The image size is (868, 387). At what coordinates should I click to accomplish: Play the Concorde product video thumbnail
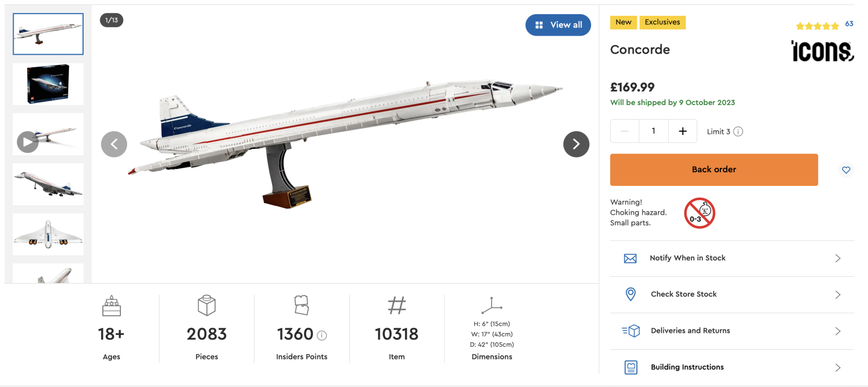click(27, 141)
